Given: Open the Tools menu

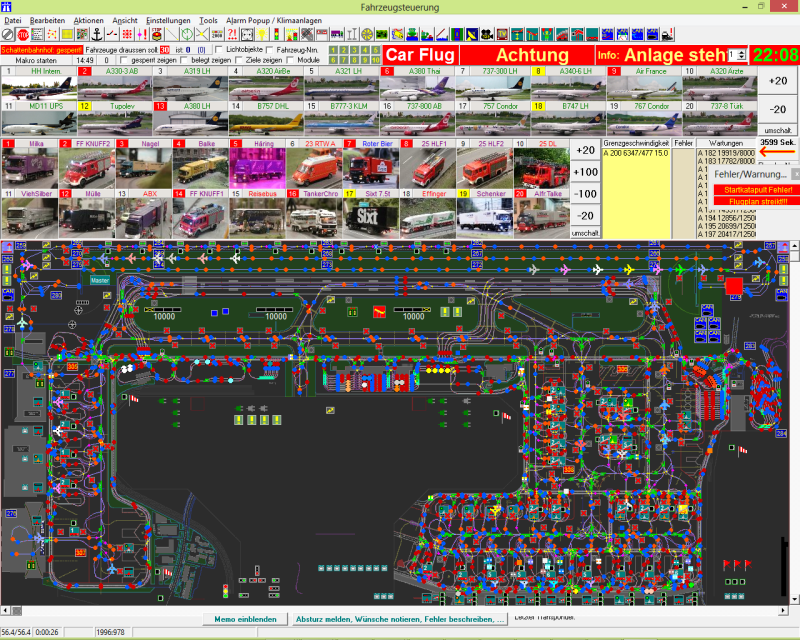Looking at the screenshot, I should pos(208,20).
